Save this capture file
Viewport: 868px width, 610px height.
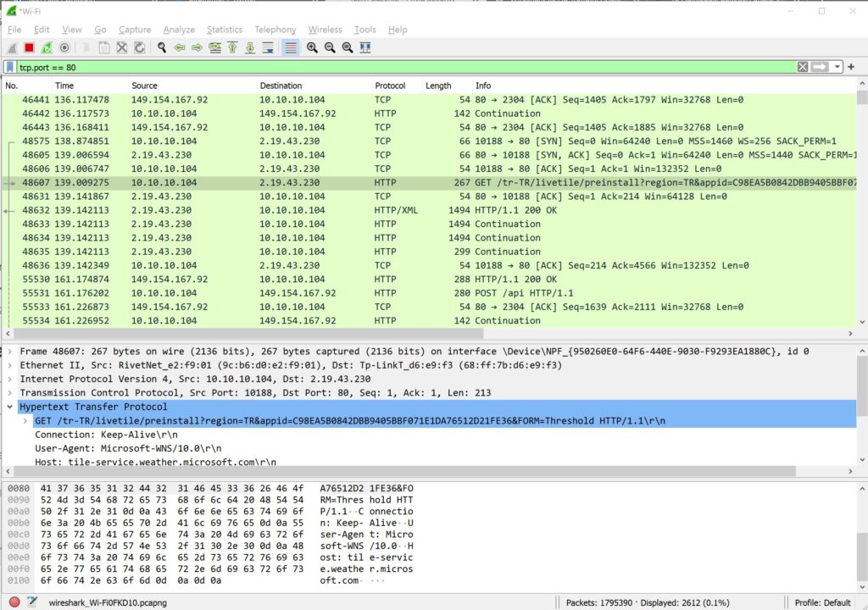point(103,48)
